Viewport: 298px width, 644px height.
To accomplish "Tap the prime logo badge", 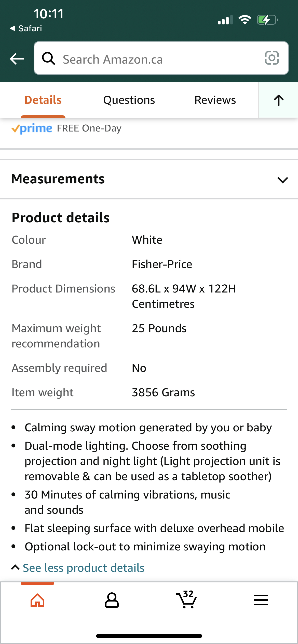I will coord(32,129).
